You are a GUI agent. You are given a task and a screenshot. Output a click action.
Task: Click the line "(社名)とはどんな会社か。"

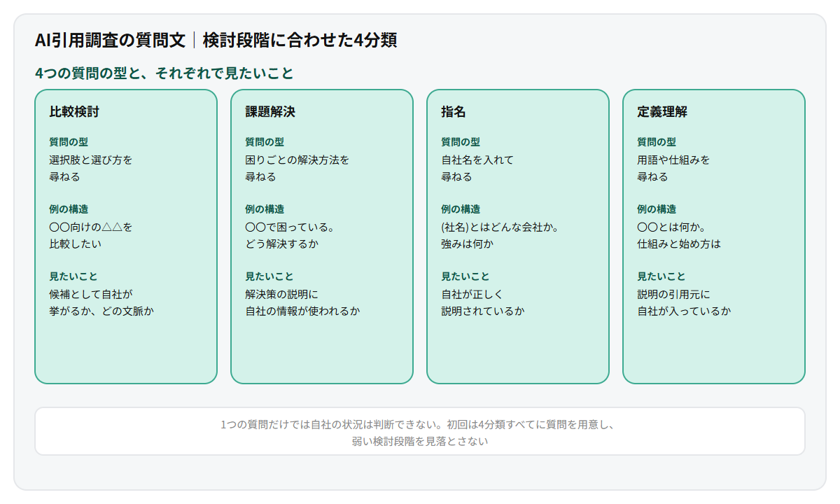coord(500,227)
